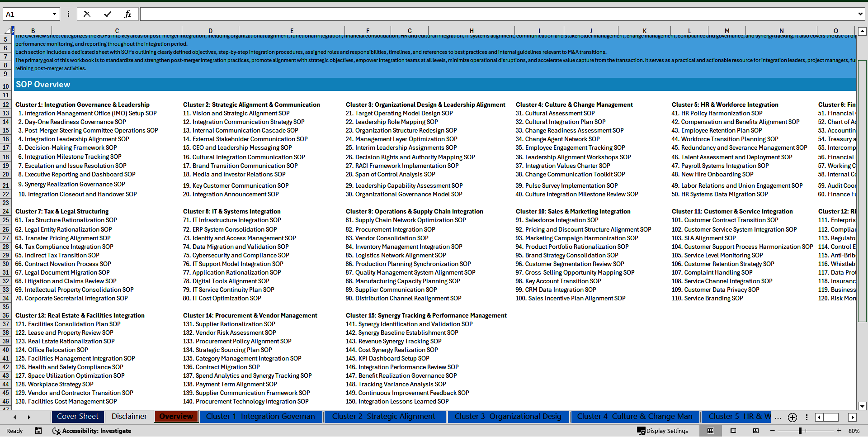
Task: Switch to the Disclaimer sheet tab
Action: coord(129,417)
